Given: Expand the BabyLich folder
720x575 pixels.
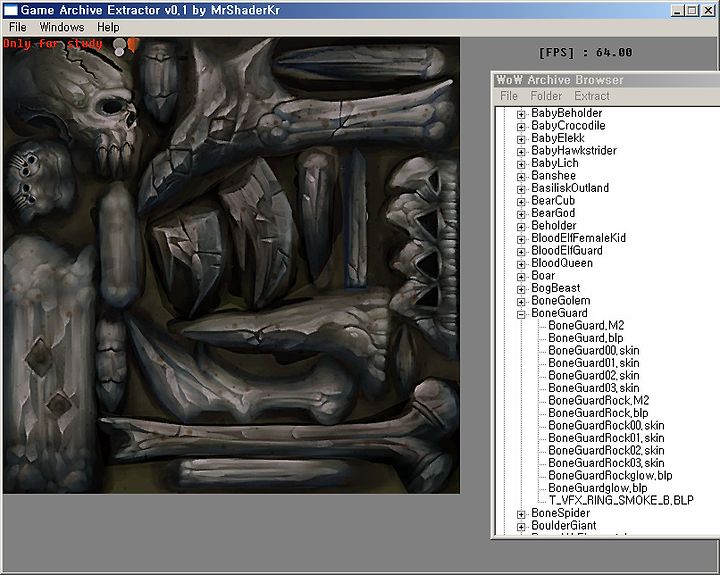Looking at the screenshot, I should (x=521, y=164).
